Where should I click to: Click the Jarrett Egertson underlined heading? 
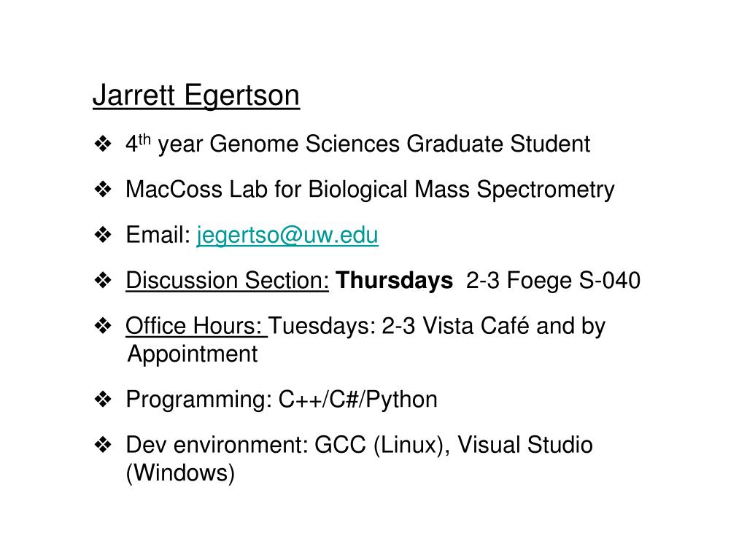196,96
